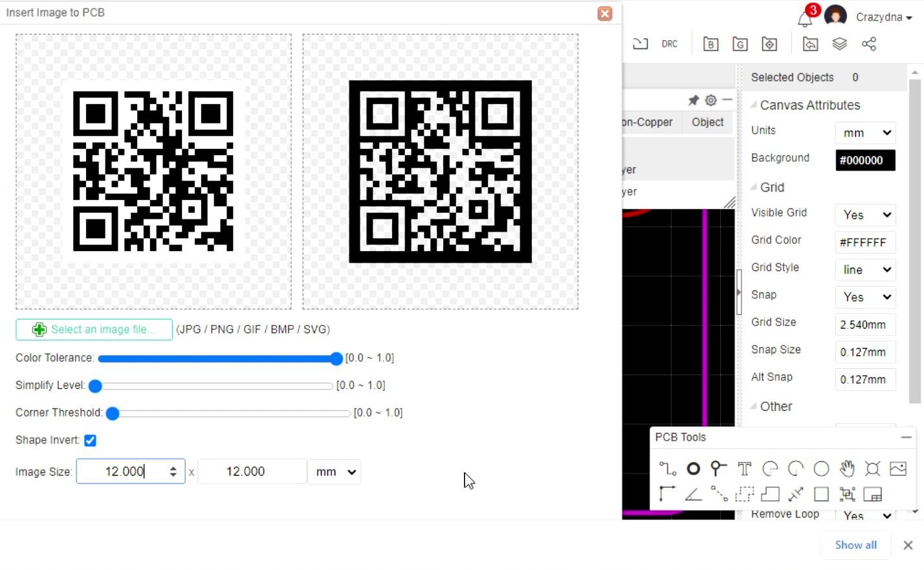
Task: Click the Background color #000000 field
Action: pos(865,160)
